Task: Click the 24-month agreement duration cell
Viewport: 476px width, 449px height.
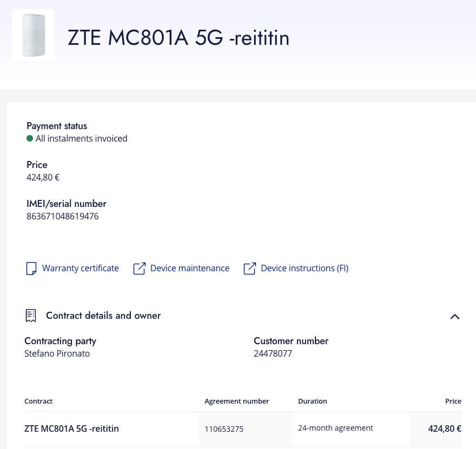Action: [x=335, y=428]
